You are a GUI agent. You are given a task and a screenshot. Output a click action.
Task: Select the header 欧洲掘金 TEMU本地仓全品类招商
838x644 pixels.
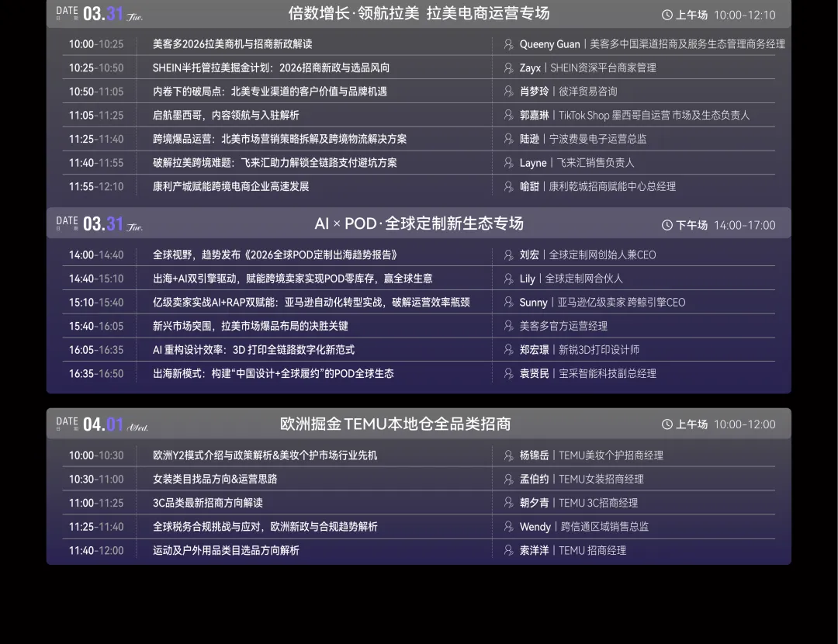pyautogui.click(x=396, y=424)
